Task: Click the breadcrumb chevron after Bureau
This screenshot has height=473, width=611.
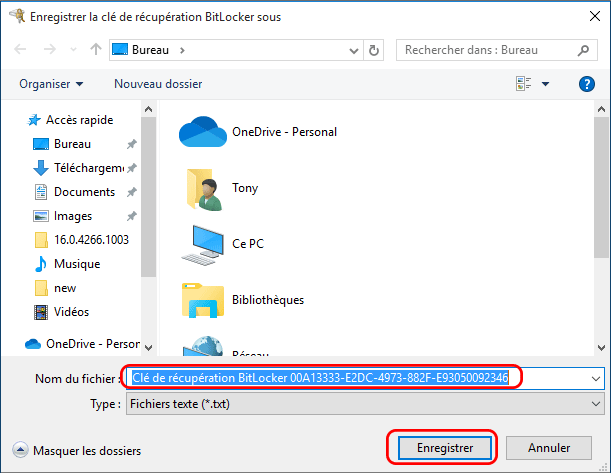Action: pos(182,50)
